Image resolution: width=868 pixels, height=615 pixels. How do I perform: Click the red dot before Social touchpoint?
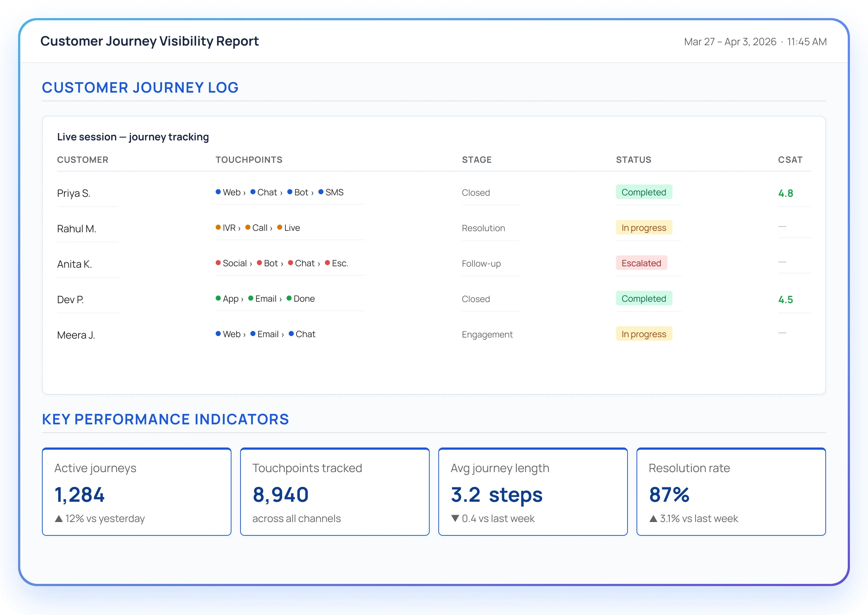[218, 263]
